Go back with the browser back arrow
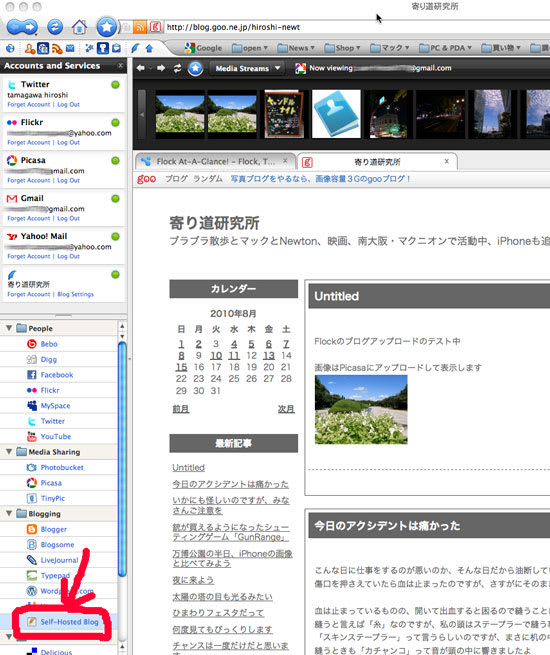Viewport: 550px width, 655px height. pyautogui.click(x=15, y=28)
